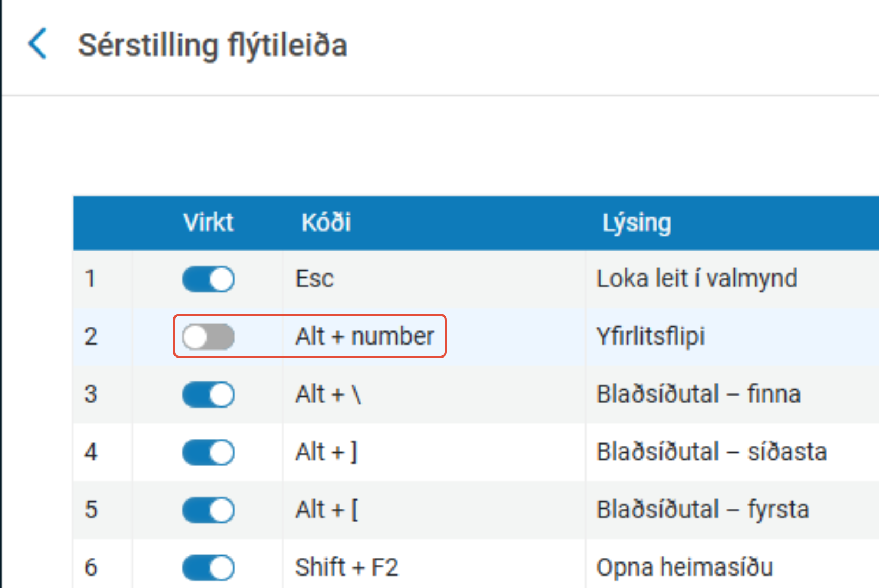Click the Blaðsíðutal – síðasta description
879x588 pixels.
pyautogui.click(x=712, y=452)
